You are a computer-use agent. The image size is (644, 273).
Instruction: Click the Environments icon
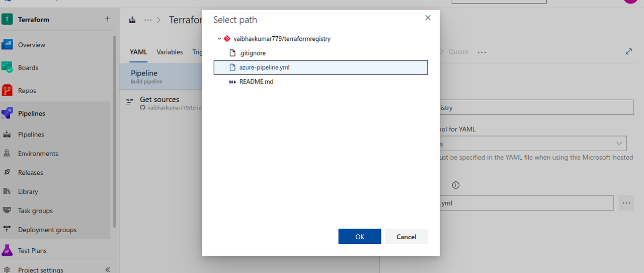7,154
